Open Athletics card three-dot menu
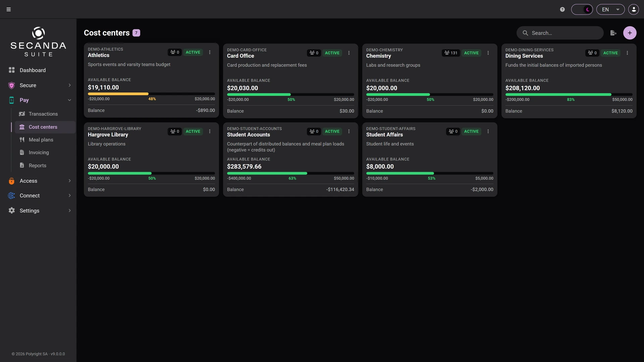 point(210,52)
